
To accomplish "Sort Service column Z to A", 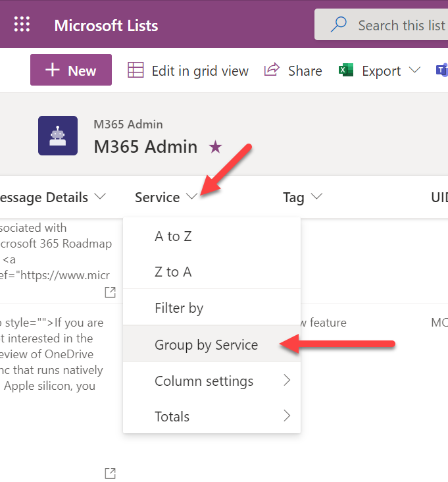I will click(173, 271).
